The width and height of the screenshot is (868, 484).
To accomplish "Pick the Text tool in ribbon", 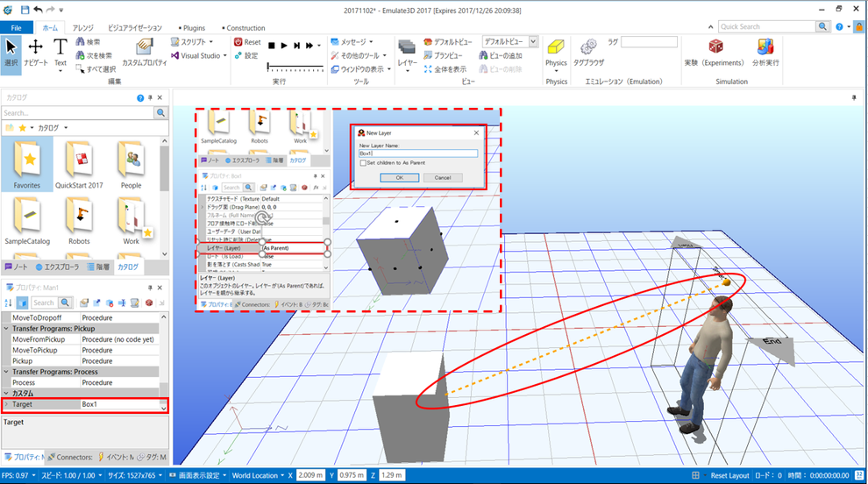I will [x=60, y=53].
